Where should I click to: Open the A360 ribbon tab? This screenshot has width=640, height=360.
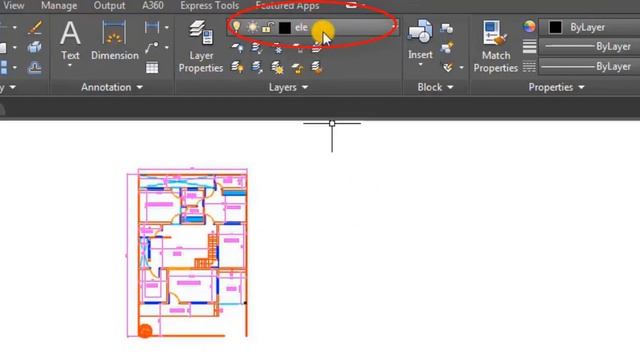[x=153, y=6]
